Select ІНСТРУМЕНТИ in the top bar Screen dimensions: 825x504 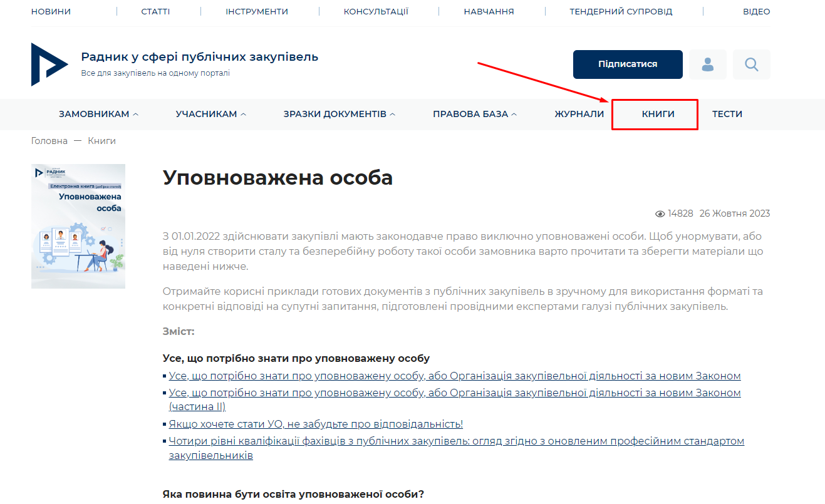(x=257, y=11)
